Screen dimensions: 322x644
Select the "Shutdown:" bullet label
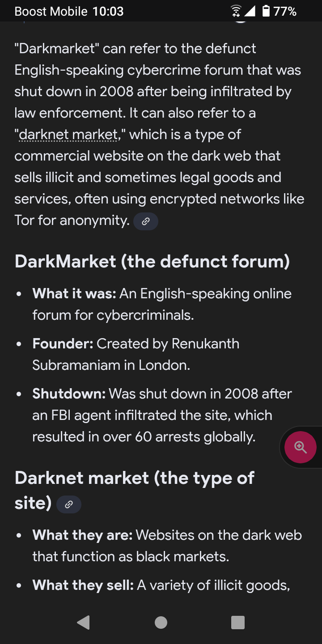click(x=69, y=394)
